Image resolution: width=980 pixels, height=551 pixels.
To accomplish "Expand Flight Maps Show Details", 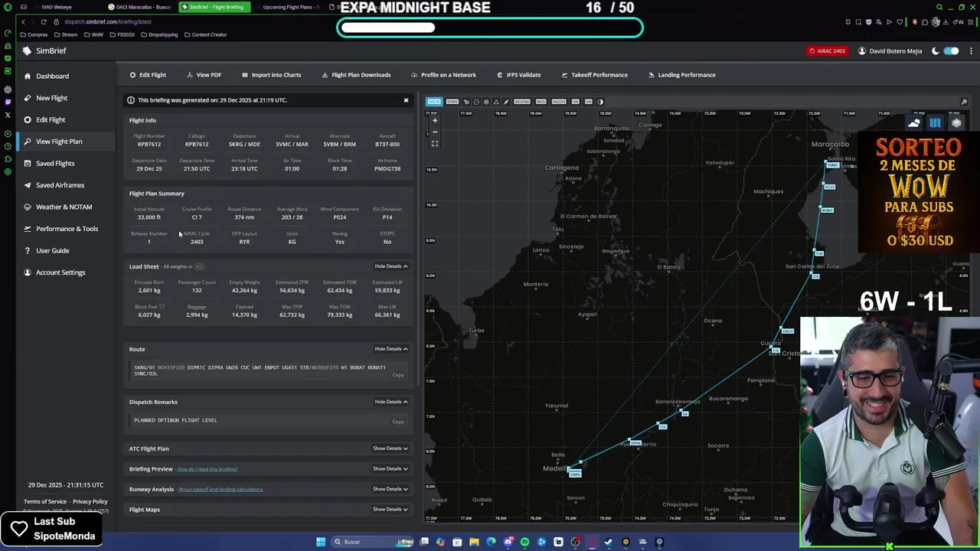I will [x=390, y=509].
